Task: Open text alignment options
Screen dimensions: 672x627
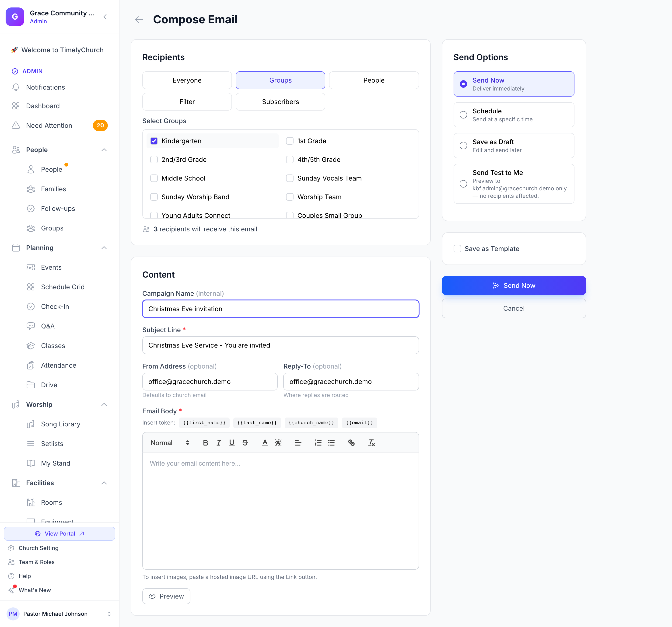Action: [x=298, y=443]
